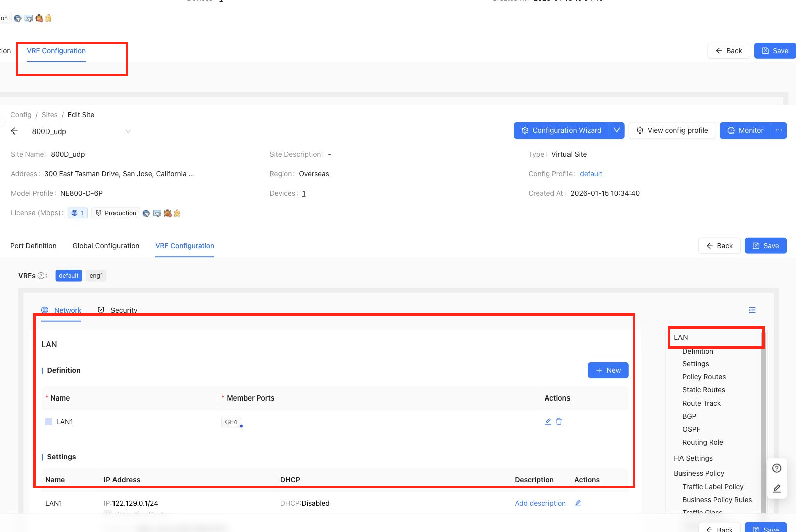Click the Created At timestamp 2026-01-15 10:34:40
Screen dimensions: 796x532
click(x=605, y=193)
